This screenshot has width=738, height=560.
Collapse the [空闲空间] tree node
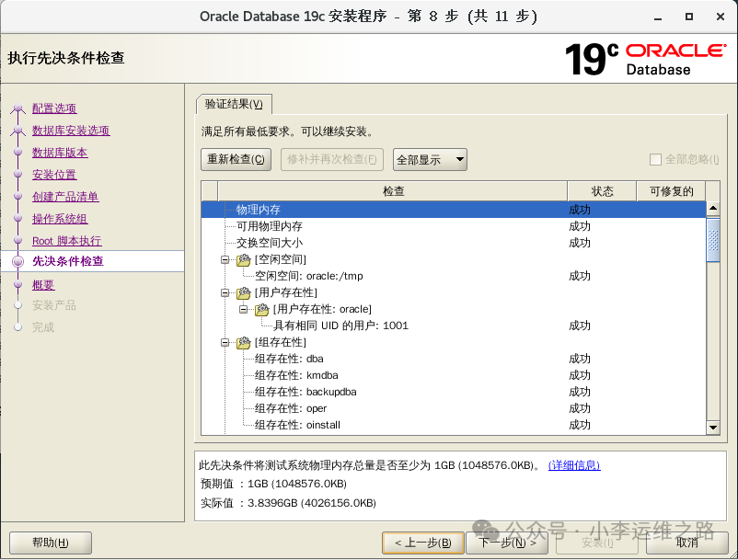pos(225,259)
